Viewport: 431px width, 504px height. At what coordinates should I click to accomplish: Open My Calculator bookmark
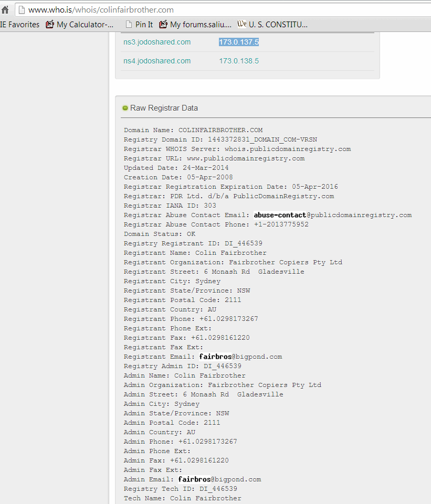pos(79,25)
